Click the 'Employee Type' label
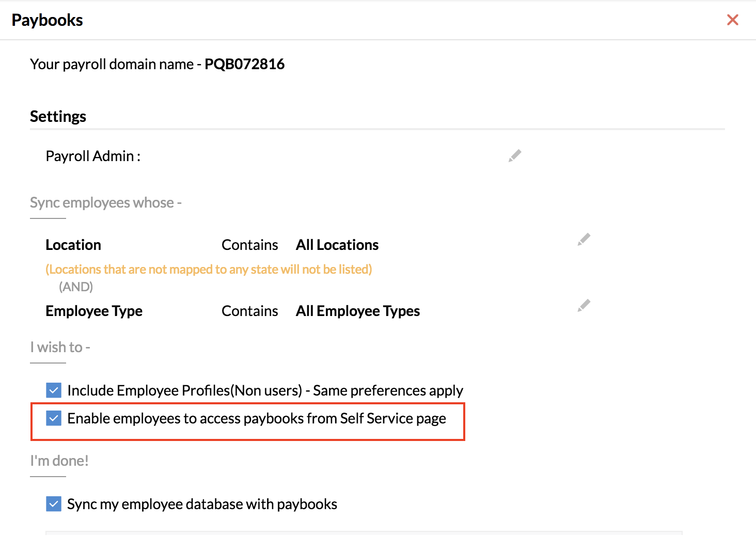This screenshot has height=536, width=756. click(94, 311)
